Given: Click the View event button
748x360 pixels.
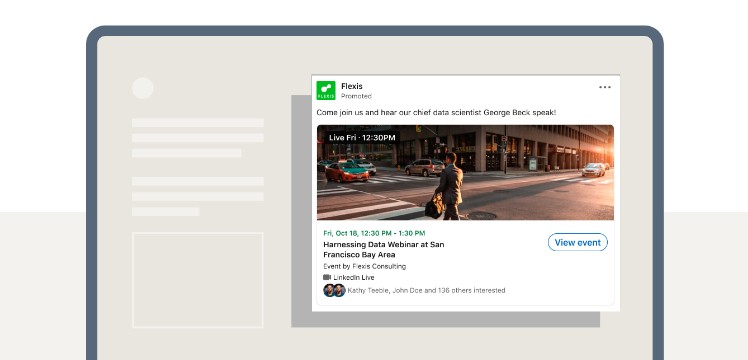Looking at the screenshot, I should click(577, 242).
